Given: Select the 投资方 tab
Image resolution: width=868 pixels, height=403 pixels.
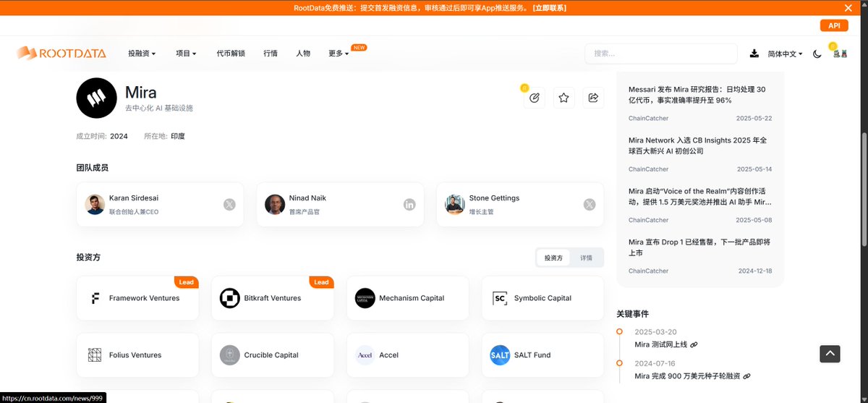Looking at the screenshot, I should point(553,258).
